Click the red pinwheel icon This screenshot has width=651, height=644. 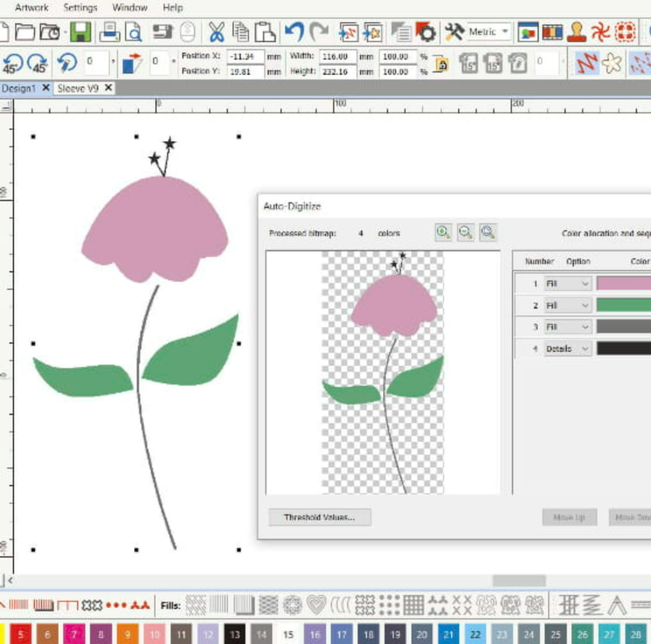click(600, 32)
